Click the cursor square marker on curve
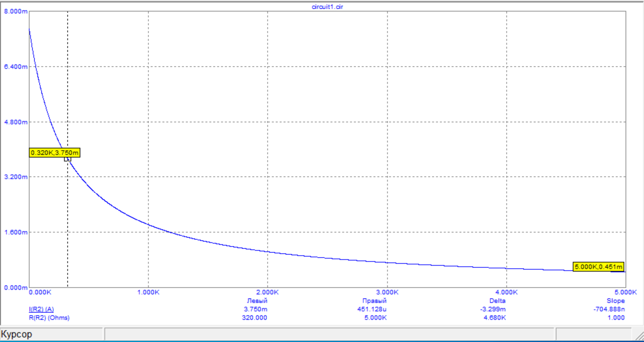 pos(67,159)
